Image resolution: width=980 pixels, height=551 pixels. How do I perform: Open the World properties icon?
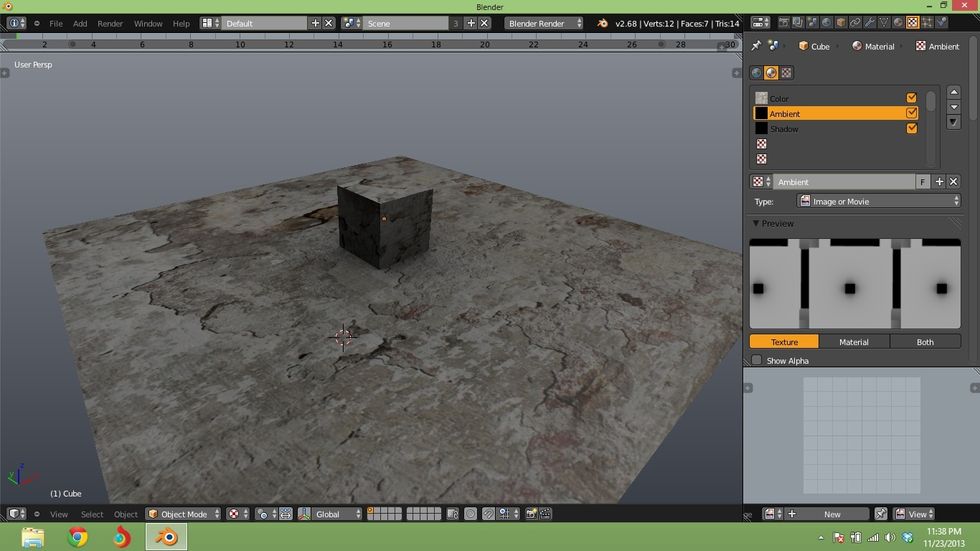tap(827, 22)
